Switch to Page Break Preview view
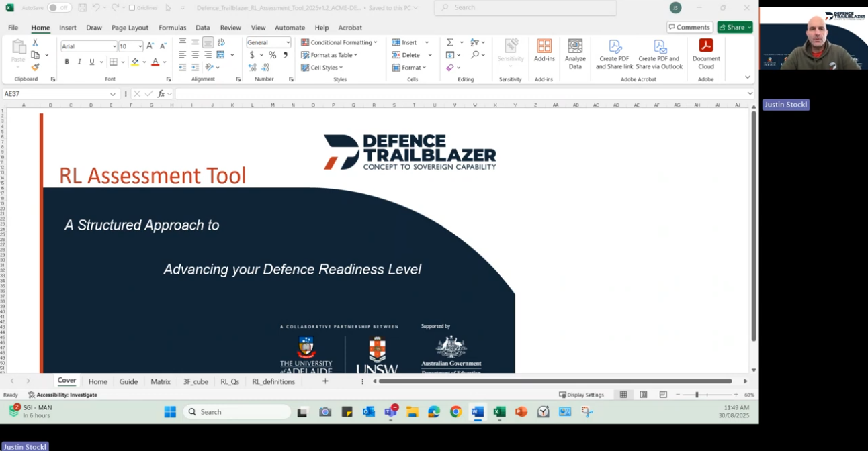 coord(663,395)
